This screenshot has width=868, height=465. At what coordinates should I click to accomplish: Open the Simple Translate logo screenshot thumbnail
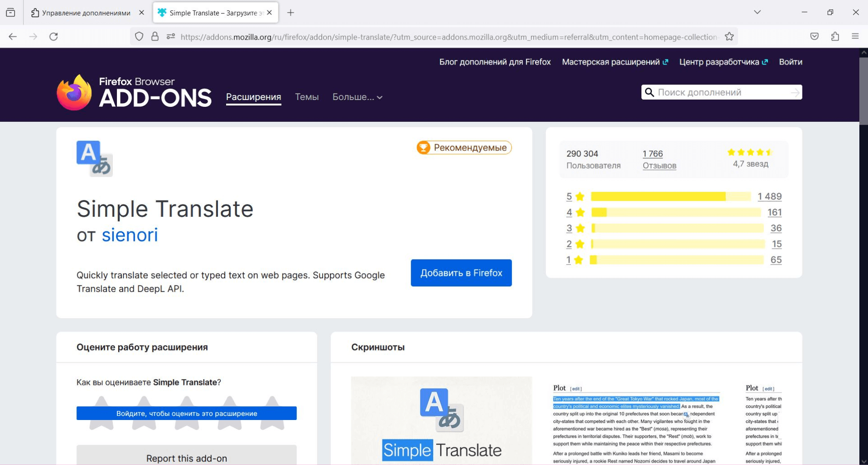click(441, 420)
